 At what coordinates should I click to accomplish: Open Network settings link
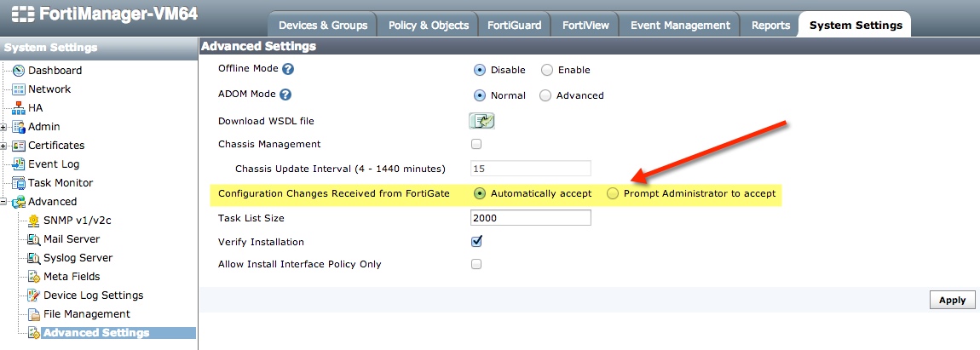tap(49, 89)
